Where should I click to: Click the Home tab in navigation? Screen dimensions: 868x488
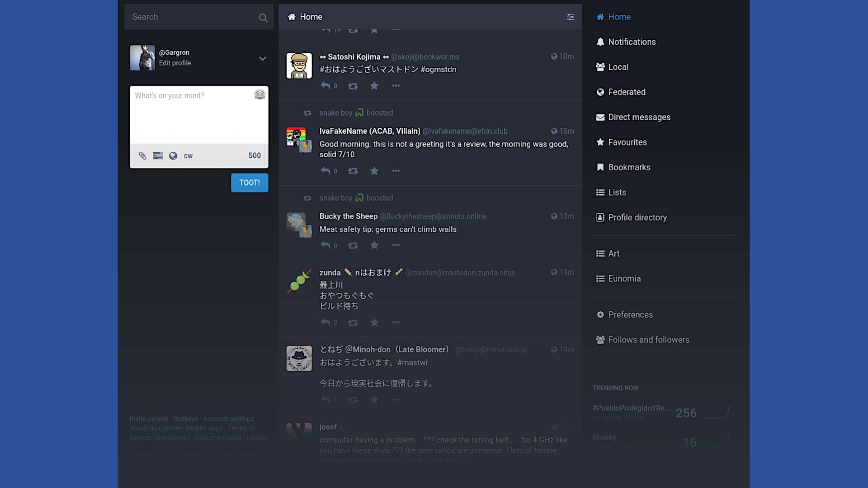[619, 17]
